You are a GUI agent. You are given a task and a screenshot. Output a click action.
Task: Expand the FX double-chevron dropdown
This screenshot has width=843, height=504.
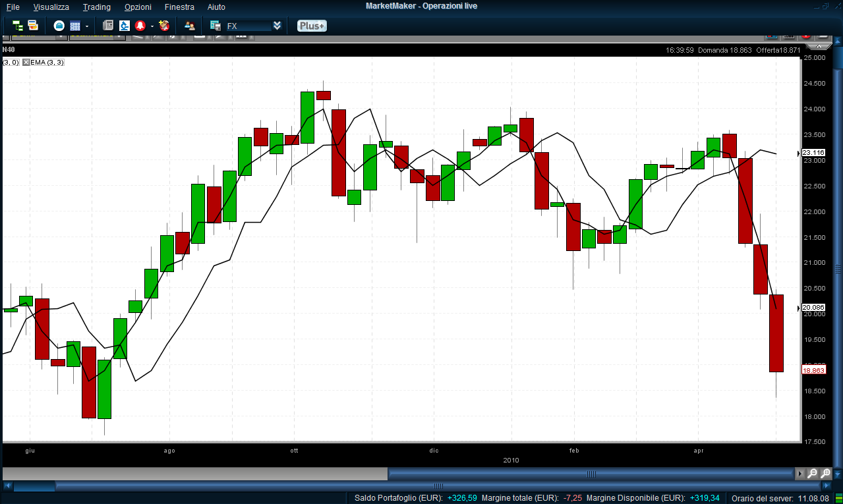click(x=277, y=26)
